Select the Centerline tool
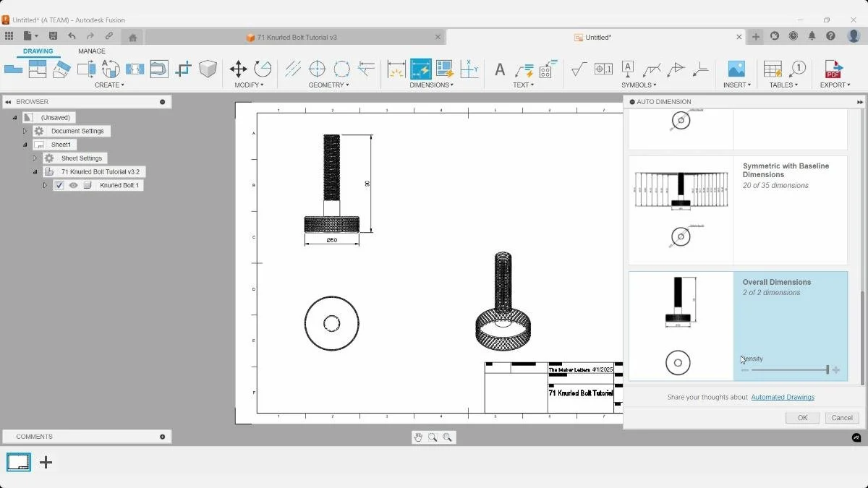This screenshot has height=488, width=868. [x=293, y=69]
